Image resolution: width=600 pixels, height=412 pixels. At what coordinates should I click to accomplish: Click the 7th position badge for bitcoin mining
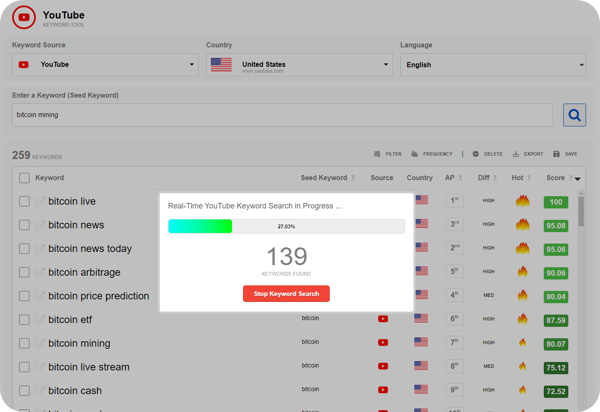455,343
